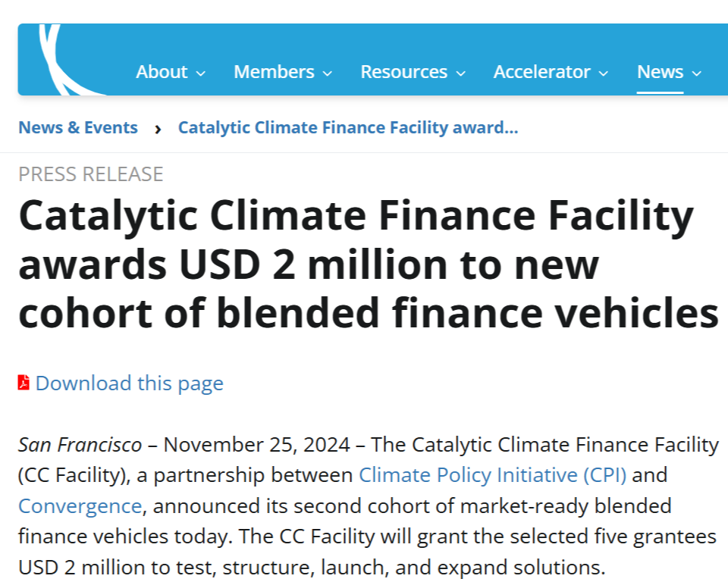
Task: Open the Resources navigation item
Action: [404, 72]
